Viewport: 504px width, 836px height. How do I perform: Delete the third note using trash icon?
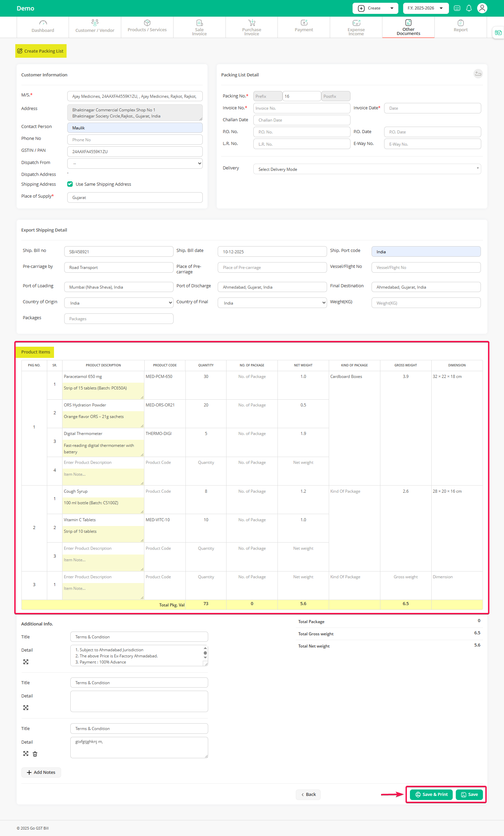[x=35, y=754]
